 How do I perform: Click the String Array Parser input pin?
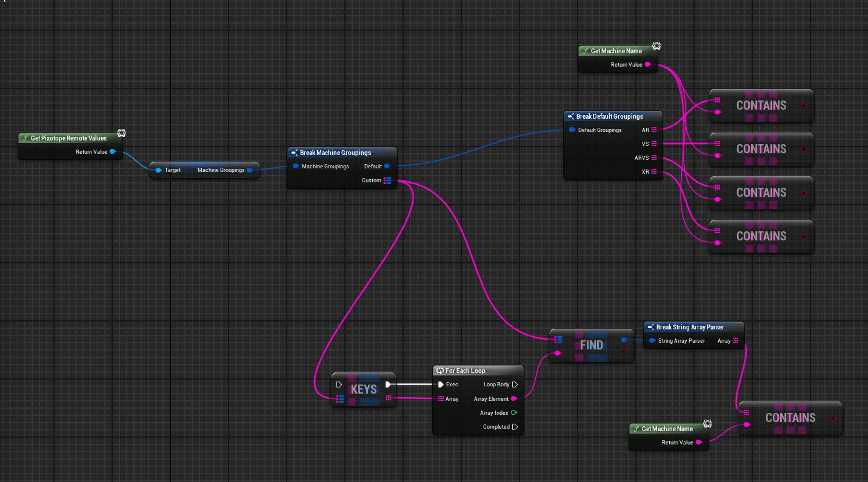point(652,341)
